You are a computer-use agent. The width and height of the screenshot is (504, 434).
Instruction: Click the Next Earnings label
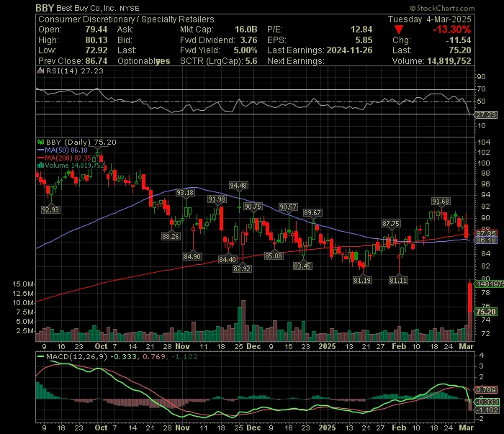296,61
